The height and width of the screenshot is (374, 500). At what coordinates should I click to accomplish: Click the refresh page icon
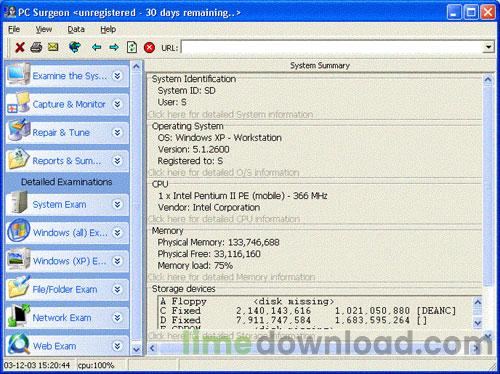coord(132,47)
